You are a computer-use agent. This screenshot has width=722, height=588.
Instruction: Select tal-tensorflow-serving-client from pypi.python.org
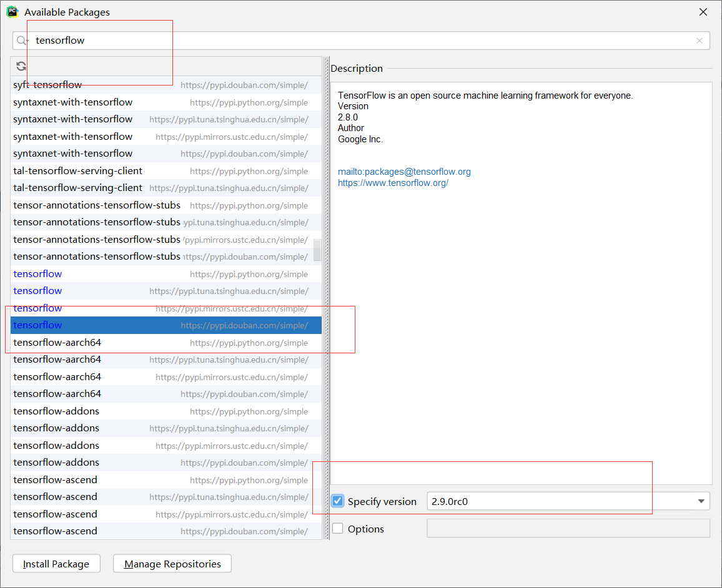point(166,170)
